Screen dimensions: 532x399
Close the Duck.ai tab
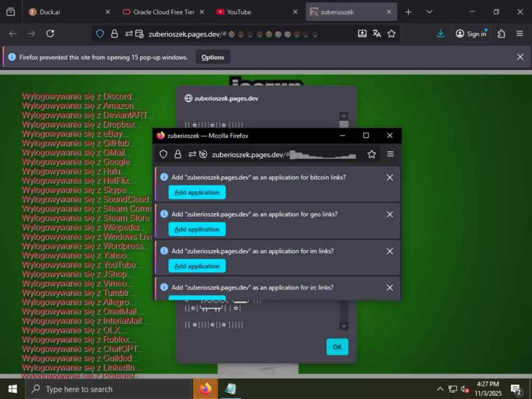[108, 12]
